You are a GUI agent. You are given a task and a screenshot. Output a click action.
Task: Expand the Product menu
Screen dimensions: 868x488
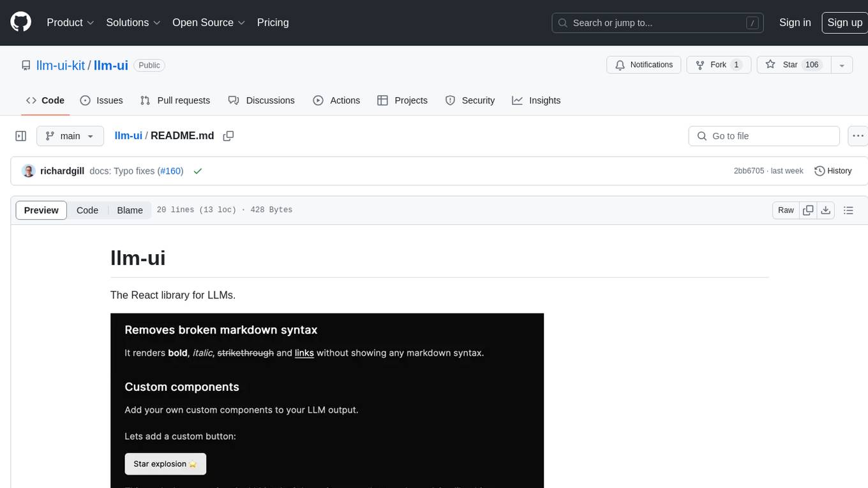70,22
